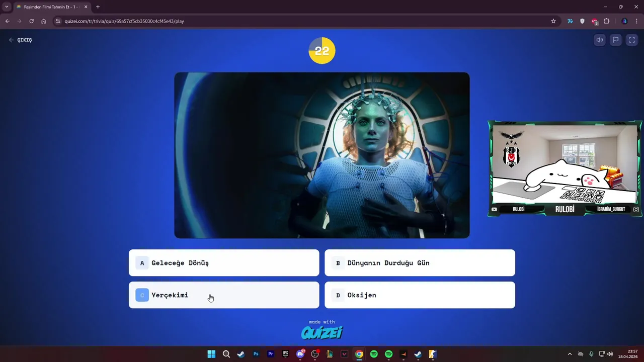
Task: Open the Chrome profile avatar
Action: point(624,21)
